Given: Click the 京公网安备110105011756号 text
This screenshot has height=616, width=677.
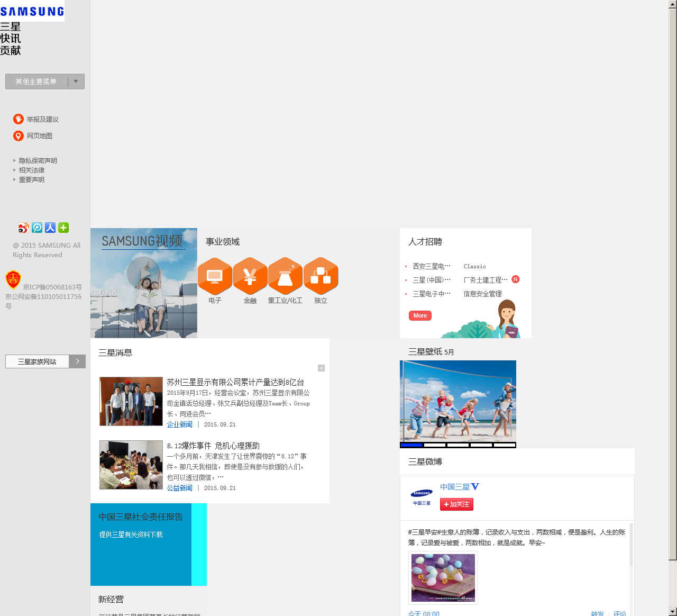Looking at the screenshot, I should coord(43,301).
